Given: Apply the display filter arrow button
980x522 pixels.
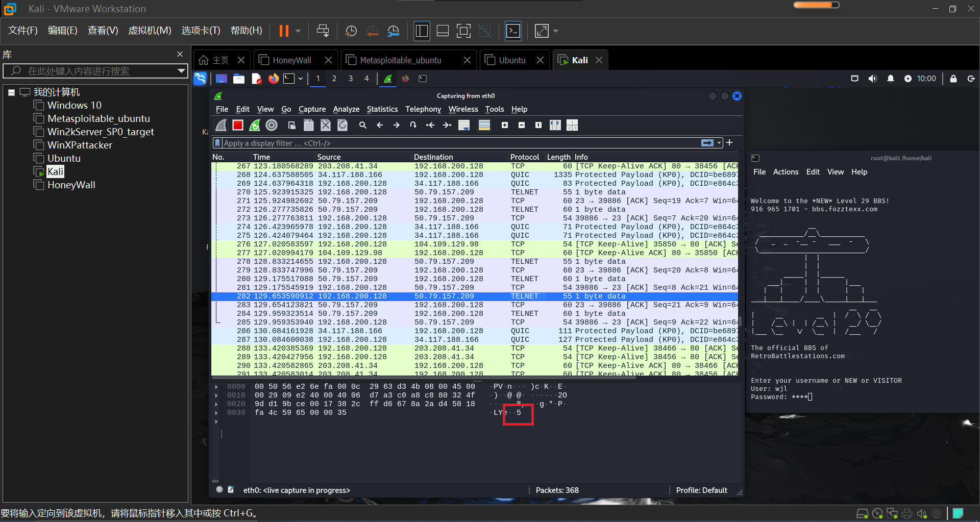Looking at the screenshot, I should click(707, 143).
